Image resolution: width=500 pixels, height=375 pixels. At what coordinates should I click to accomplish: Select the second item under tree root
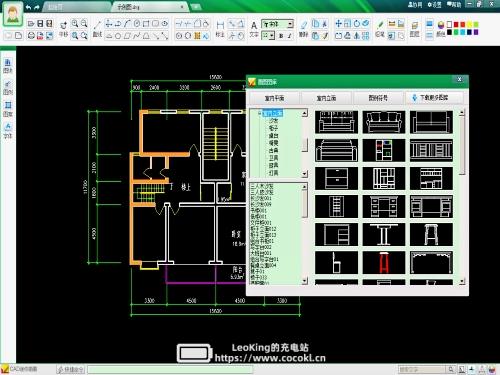point(273,128)
